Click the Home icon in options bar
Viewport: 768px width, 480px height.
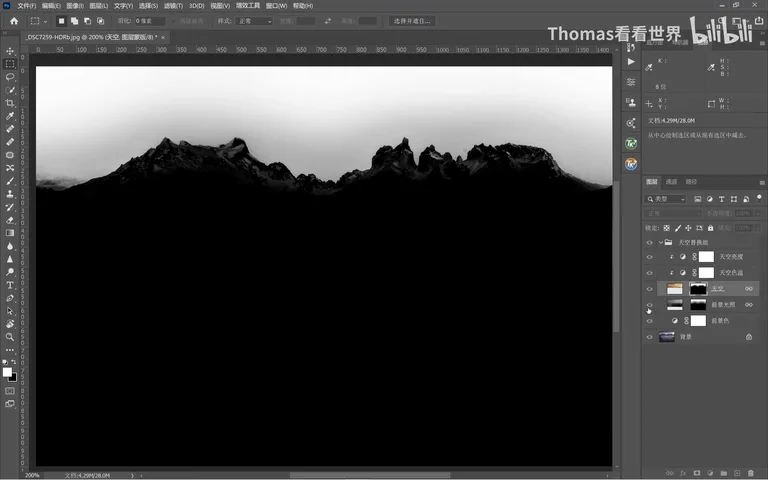tap(14, 21)
